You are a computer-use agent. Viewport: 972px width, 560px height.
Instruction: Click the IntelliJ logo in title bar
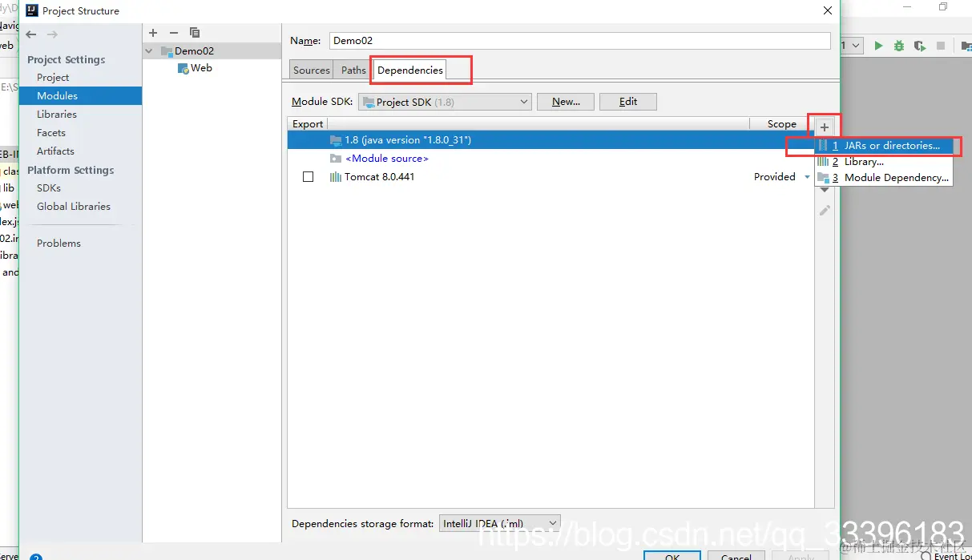point(32,10)
